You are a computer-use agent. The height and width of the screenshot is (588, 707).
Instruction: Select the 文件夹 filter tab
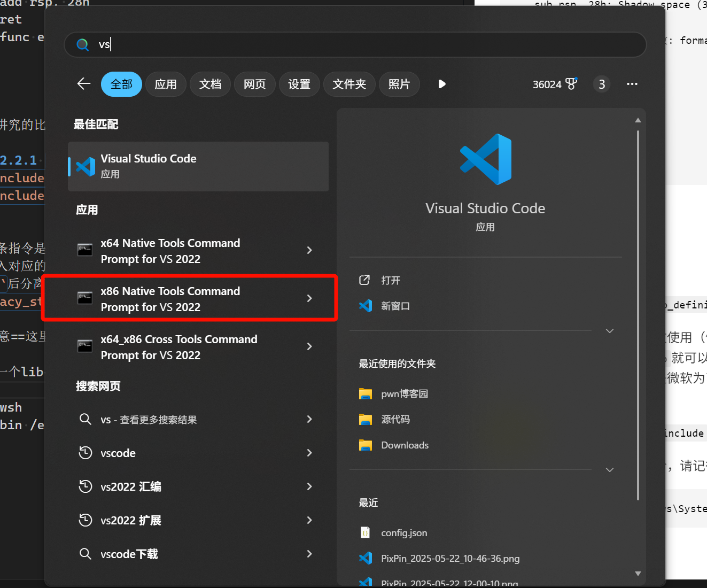pyautogui.click(x=349, y=84)
